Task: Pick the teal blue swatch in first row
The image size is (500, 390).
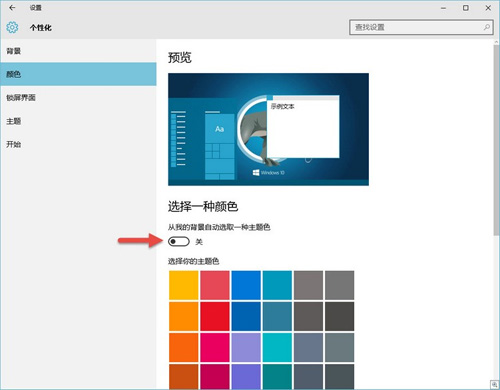Action: 277,285
